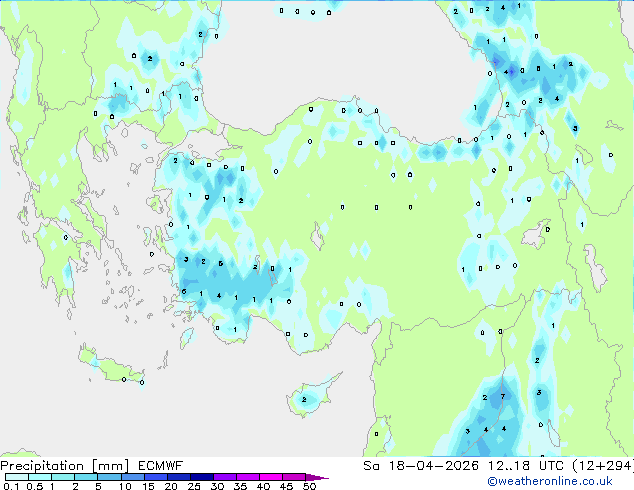Click the 5 to 10 mm legend swatch
The width and height of the screenshot is (634, 490).
(109, 477)
